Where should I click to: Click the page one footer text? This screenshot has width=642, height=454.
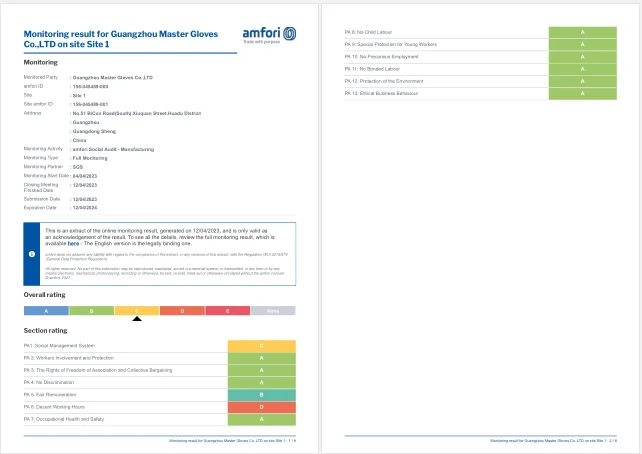[x=233, y=441]
